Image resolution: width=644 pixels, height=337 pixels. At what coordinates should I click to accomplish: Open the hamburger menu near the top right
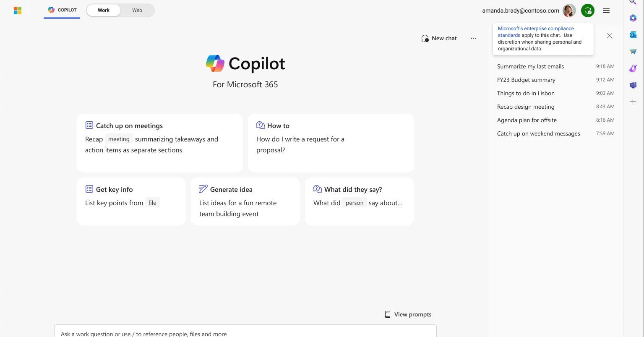click(606, 10)
